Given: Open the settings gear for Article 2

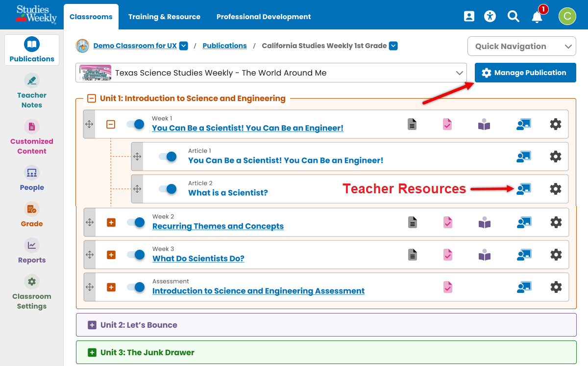Looking at the screenshot, I should pyautogui.click(x=556, y=189).
